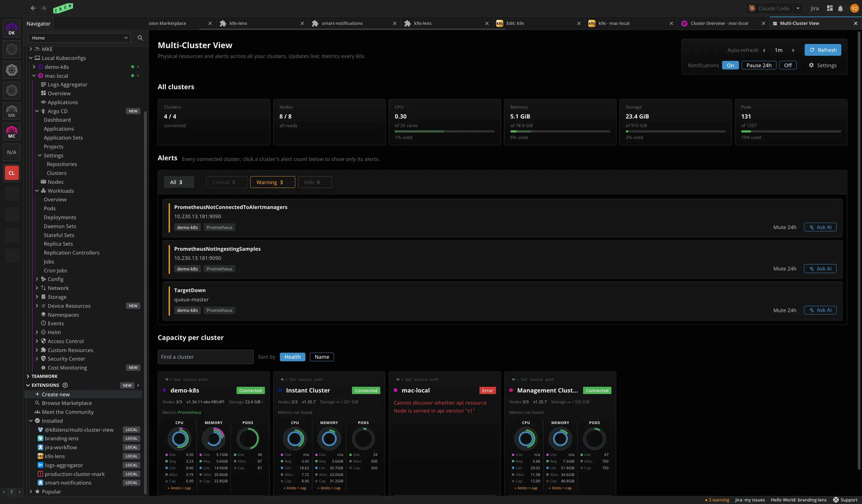The width and height of the screenshot is (862, 504).
Task: Open the DK cluster icon in sidebar
Action: coord(11,29)
